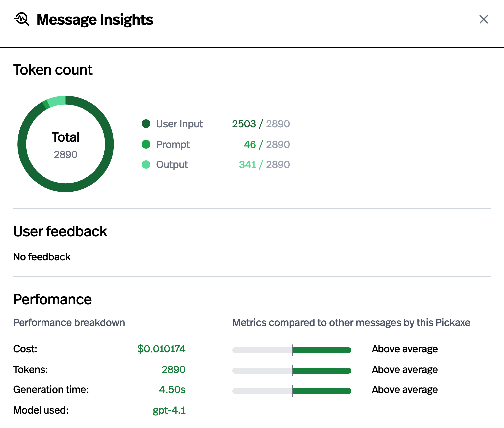Click the Prompt token count 46
The height and width of the screenshot is (428, 504).
click(250, 144)
